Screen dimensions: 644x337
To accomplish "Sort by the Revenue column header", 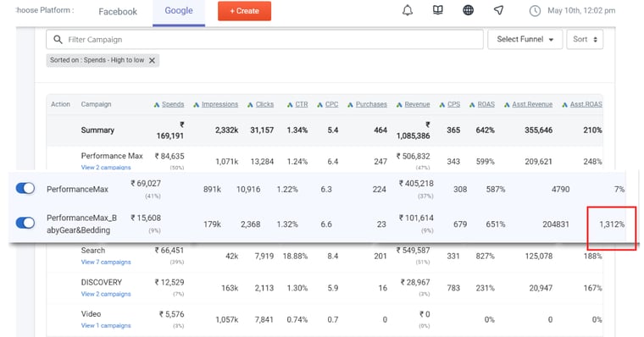I will 417,104.
